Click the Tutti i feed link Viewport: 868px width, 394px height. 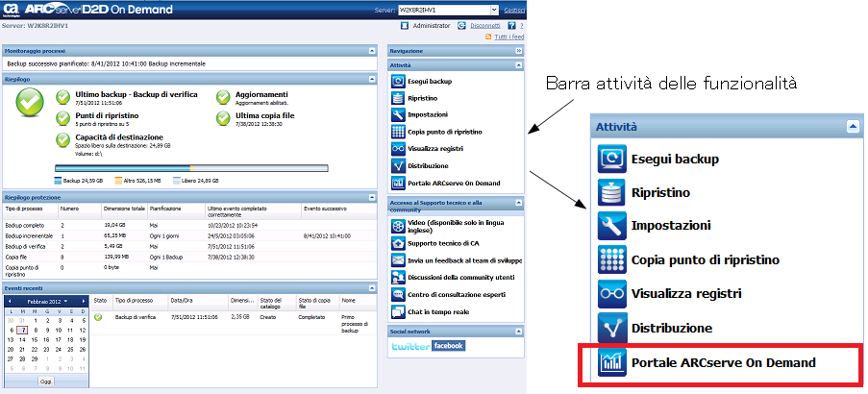508,37
